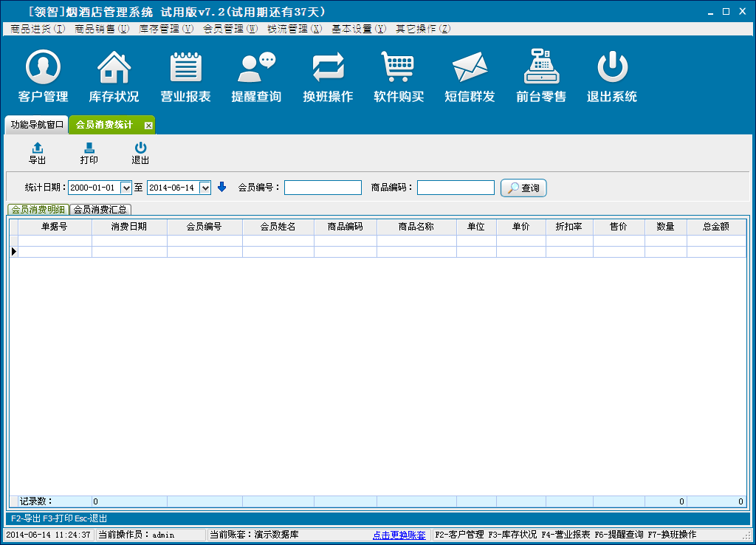This screenshot has height=545, width=756.
Task: Switch to 会员消费汇总 tab
Action: coord(101,210)
